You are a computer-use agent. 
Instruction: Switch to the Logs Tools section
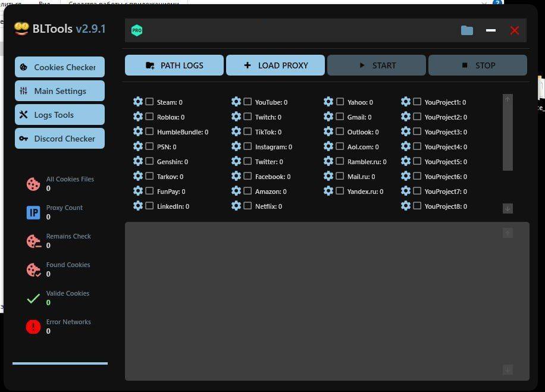(x=59, y=115)
